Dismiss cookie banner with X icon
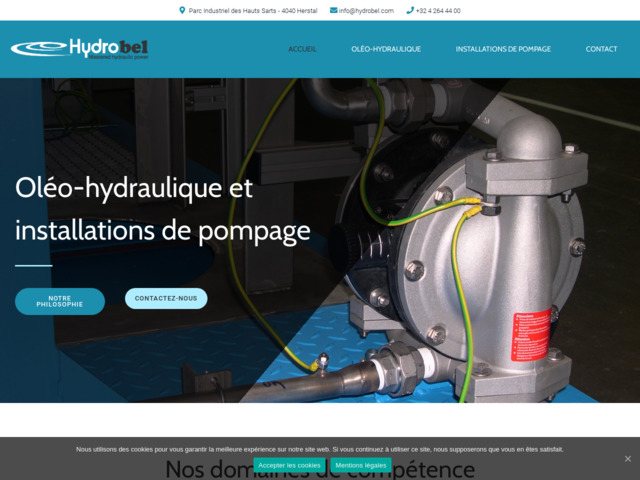Screen dimensions: 640x480 click(x=628, y=459)
